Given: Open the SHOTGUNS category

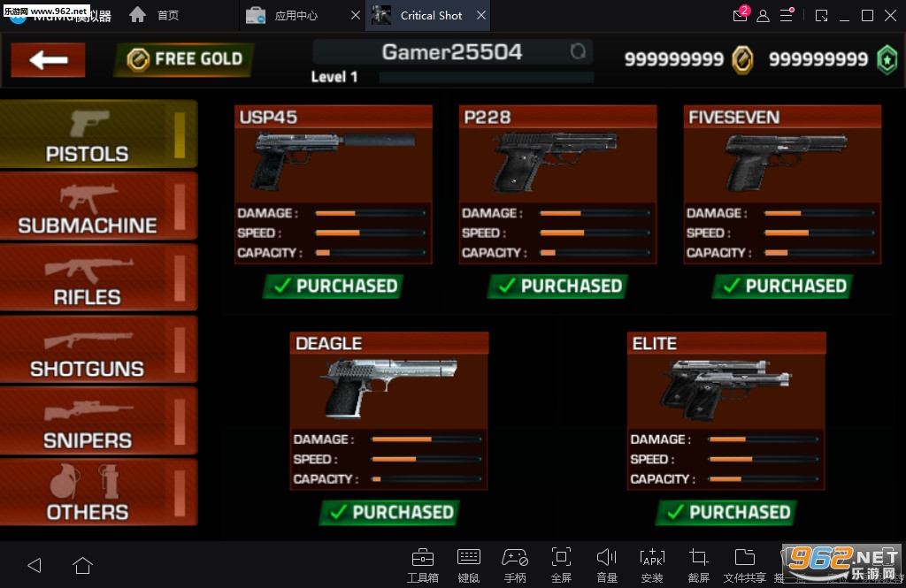Looking at the screenshot, I should [98, 349].
